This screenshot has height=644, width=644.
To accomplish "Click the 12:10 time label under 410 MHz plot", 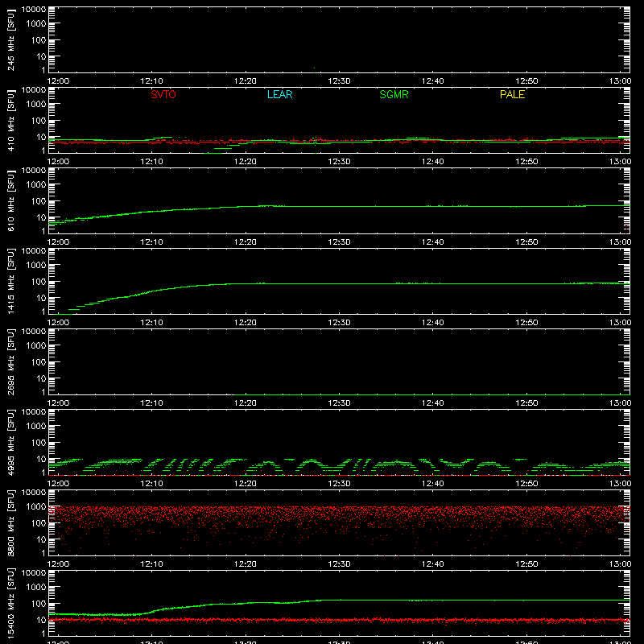I will [152, 162].
